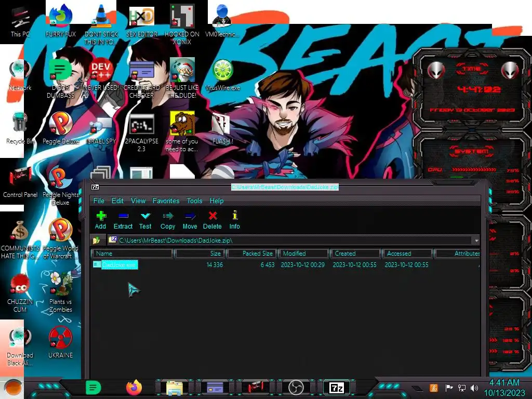
Task: Launch Firefox from the taskbar
Action: tap(134, 388)
